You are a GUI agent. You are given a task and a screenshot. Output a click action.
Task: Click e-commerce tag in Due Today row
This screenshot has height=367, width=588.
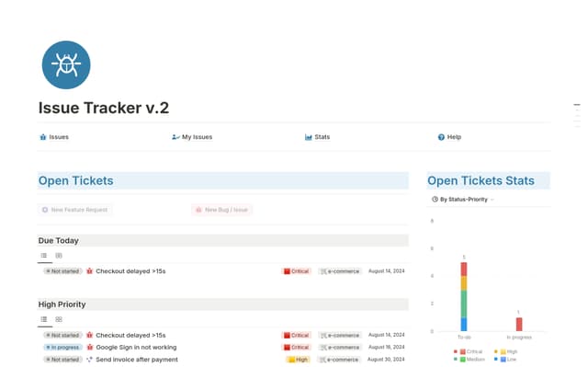coord(340,271)
